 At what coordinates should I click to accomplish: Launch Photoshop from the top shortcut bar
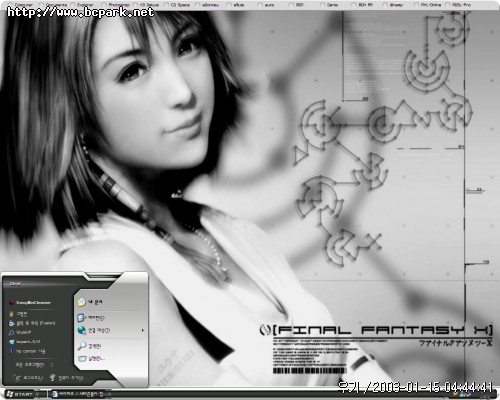tap(116, 5)
